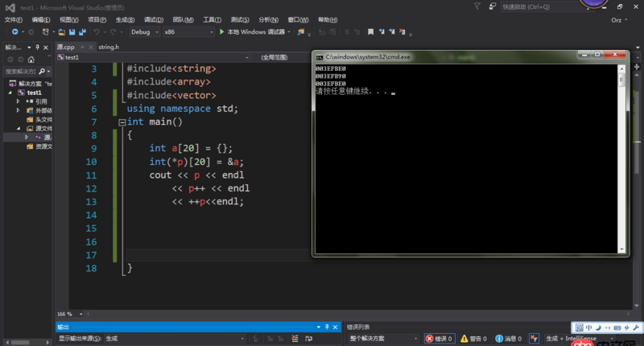The height and width of the screenshot is (346, 644).
Task: Click the feedback flag icon in title bar
Action: pos(492,6)
